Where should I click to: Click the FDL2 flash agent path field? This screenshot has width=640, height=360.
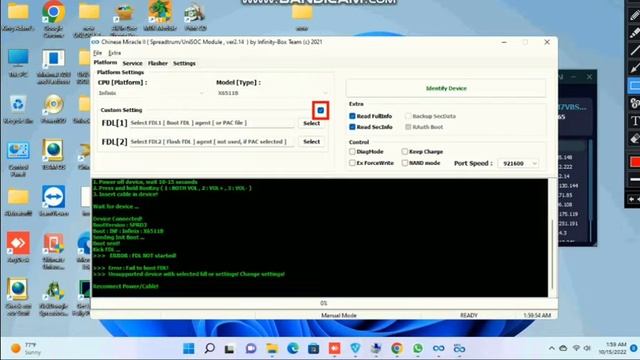tap(212, 142)
